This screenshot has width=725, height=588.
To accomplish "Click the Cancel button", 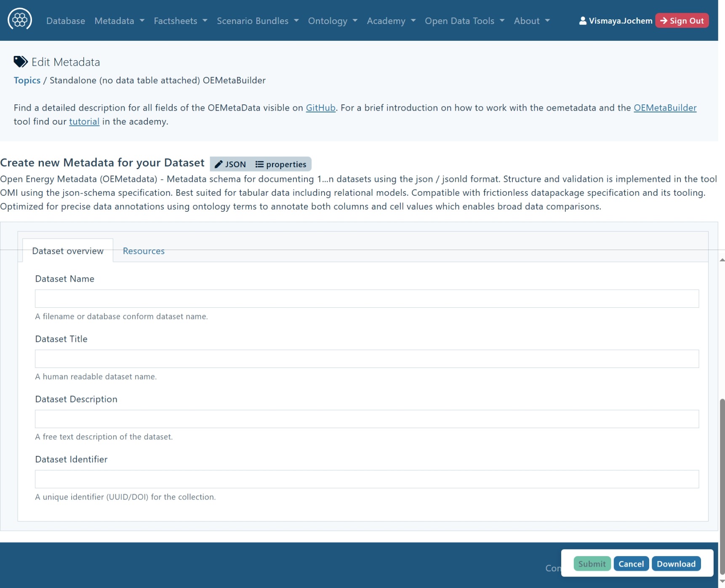I will tap(631, 564).
